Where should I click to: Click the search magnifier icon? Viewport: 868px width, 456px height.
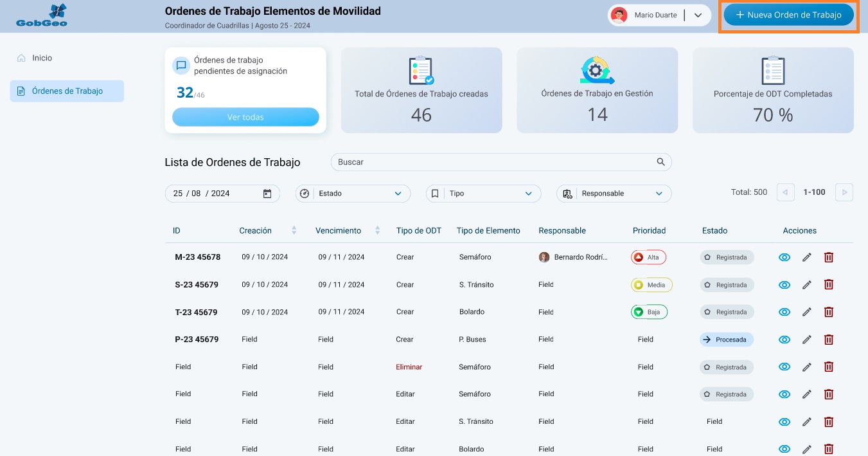(x=660, y=162)
